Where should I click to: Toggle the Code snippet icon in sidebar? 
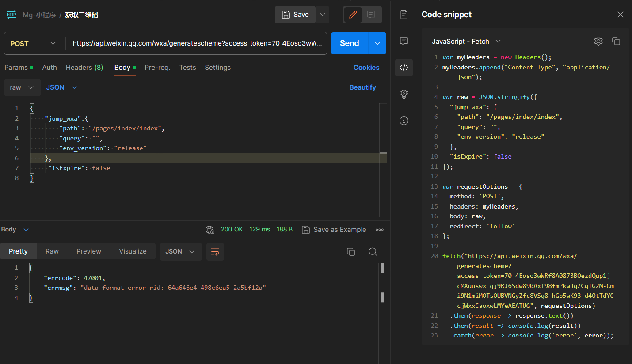pyautogui.click(x=404, y=68)
